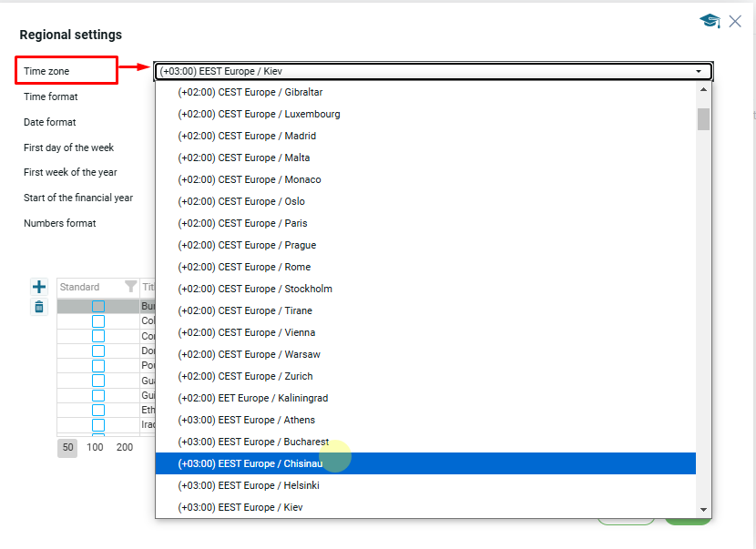This screenshot has width=756, height=549.
Task: Toggle the Standard checkbox in the third row
Action: point(98,336)
